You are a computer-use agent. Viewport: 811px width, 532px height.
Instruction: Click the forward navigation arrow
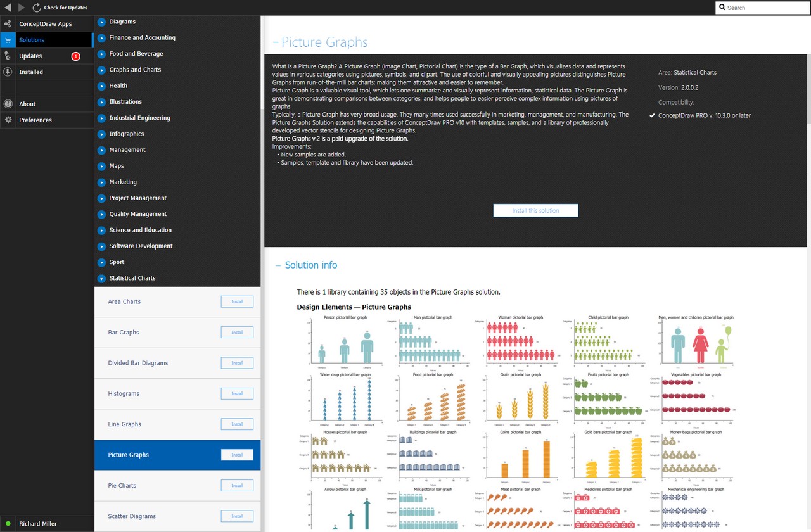[22, 8]
